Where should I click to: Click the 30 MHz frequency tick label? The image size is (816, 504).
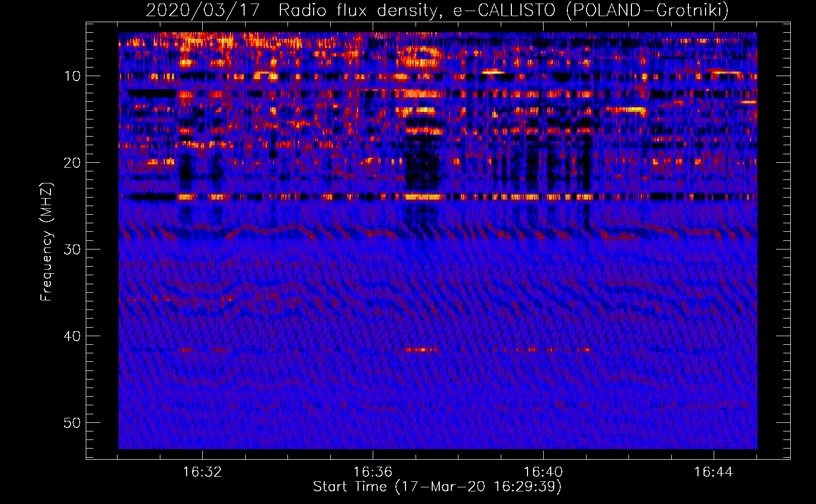coord(73,249)
